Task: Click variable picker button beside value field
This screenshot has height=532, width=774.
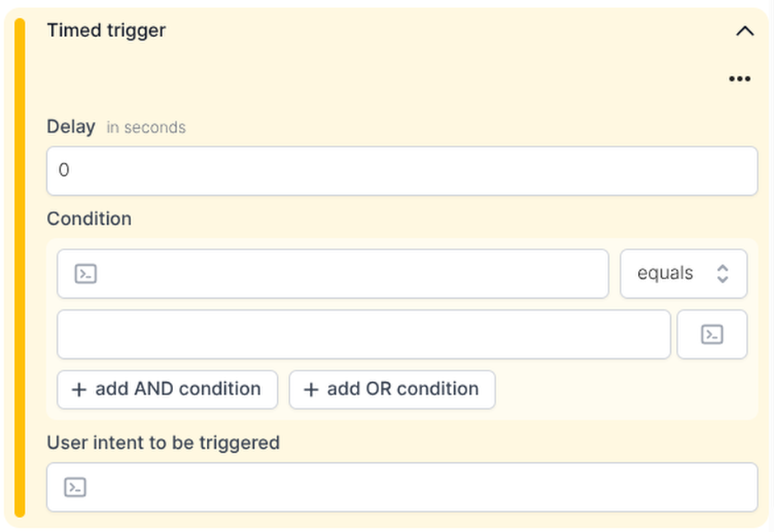Action: (712, 334)
